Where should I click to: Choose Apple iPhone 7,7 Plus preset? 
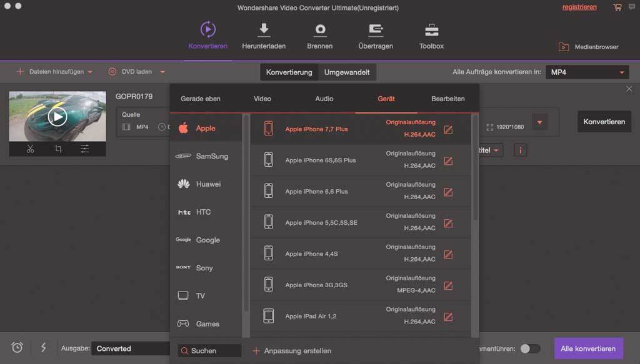pyautogui.click(x=361, y=129)
